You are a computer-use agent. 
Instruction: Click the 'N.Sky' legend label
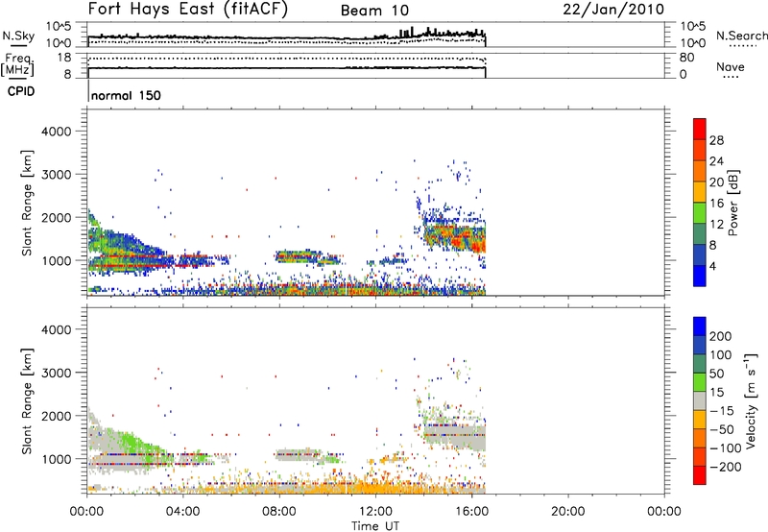(x=18, y=36)
